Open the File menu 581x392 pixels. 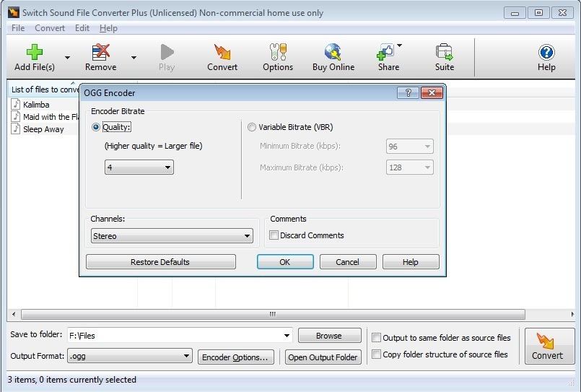tap(18, 28)
